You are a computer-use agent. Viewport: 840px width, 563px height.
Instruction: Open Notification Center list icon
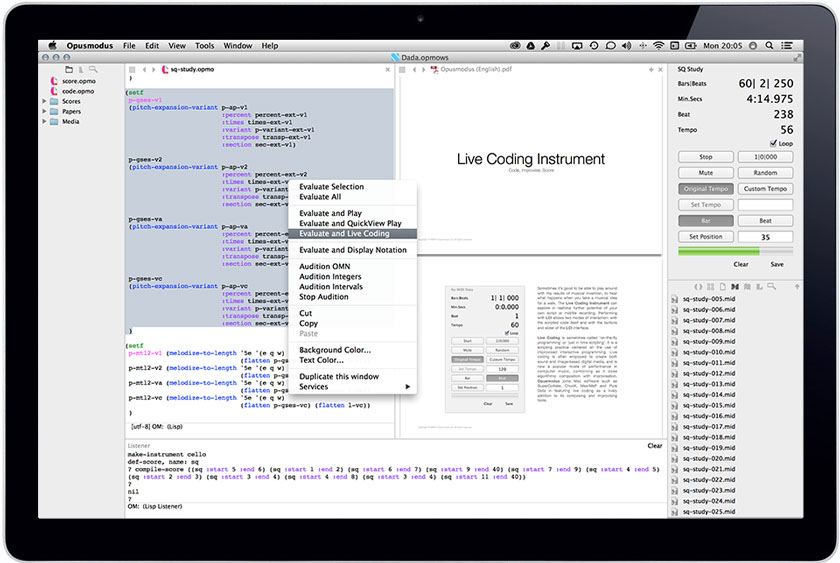pyautogui.click(x=786, y=46)
